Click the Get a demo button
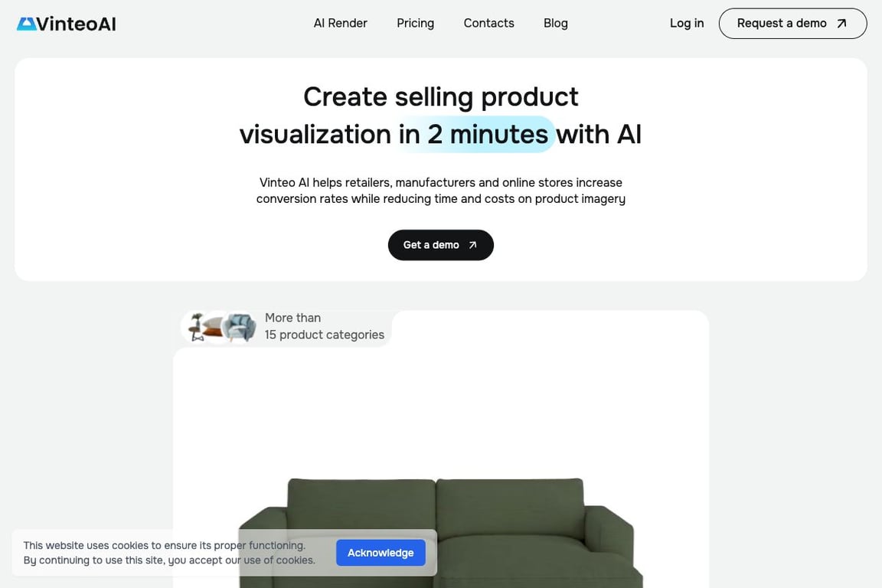 [x=441, y=245]
